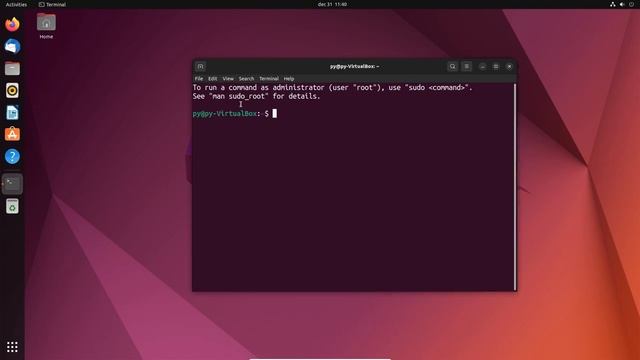640x360 pixels.
Task: Open the Help menu in terminal
Action: pos(289,78)
